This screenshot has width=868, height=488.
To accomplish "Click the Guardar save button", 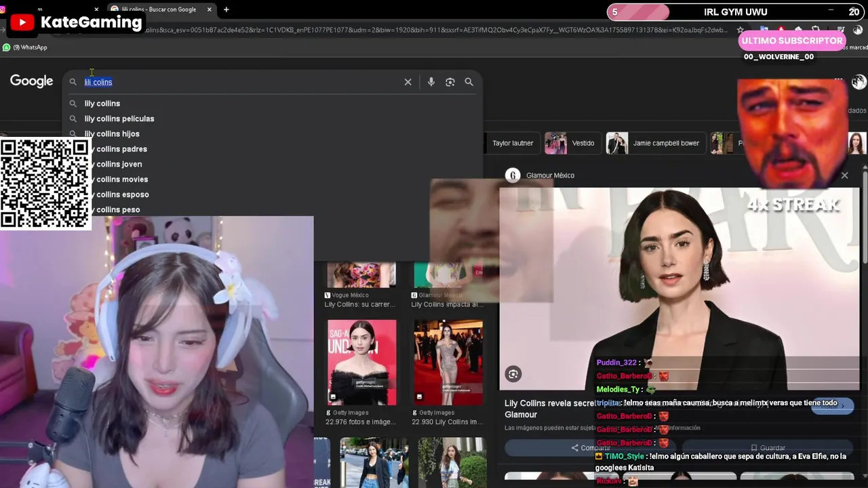I will [768, 448].
